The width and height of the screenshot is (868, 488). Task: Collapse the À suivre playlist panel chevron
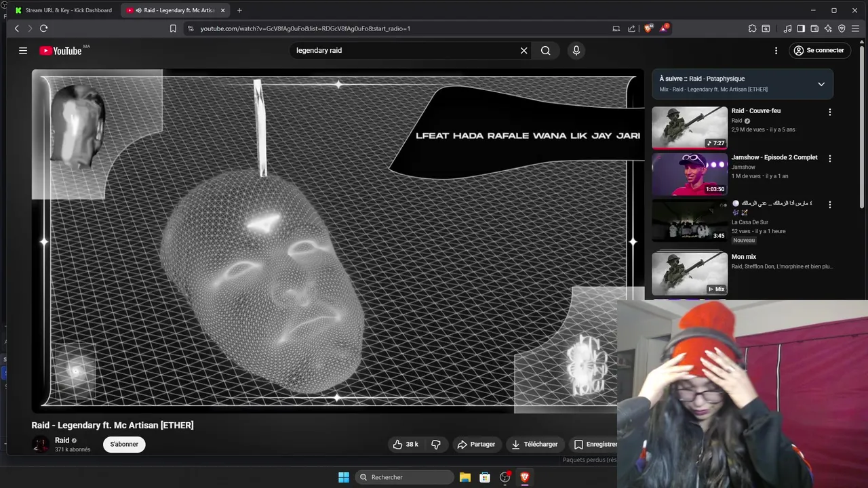pos(821,84)
